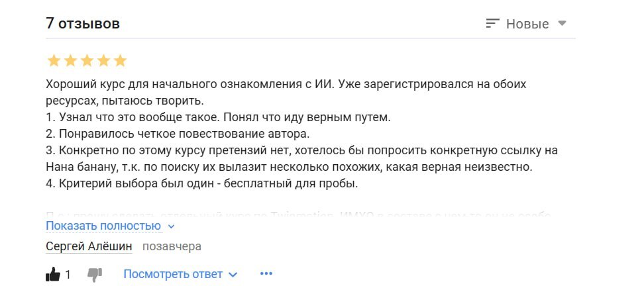644x286 pixels.
Task: Click the first rating star
Action: 54,61
